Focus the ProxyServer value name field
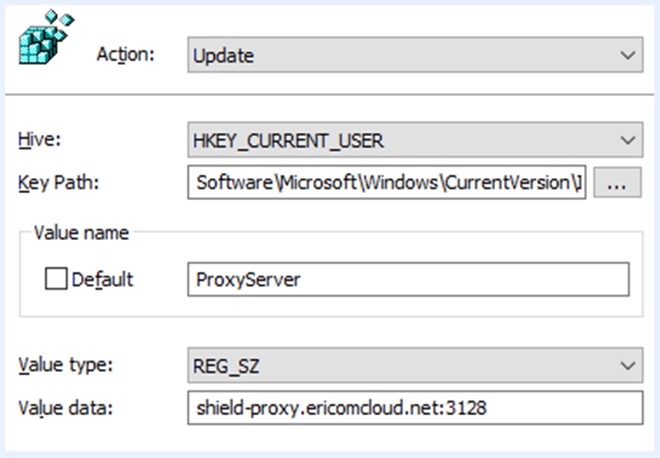Screen dimensions: 660x458 (x=408, y=279)
